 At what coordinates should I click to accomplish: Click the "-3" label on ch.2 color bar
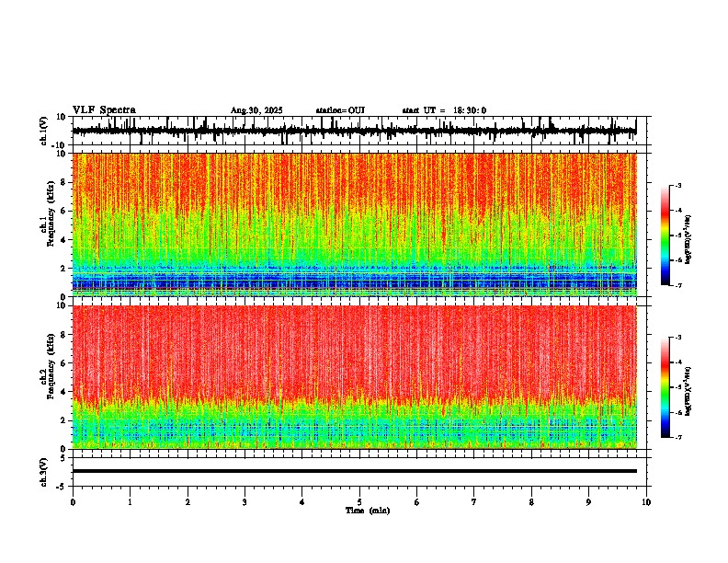677,338
